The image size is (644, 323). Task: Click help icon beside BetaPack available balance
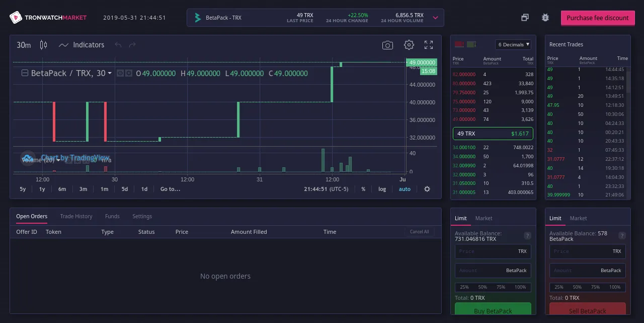coord(622,236)
